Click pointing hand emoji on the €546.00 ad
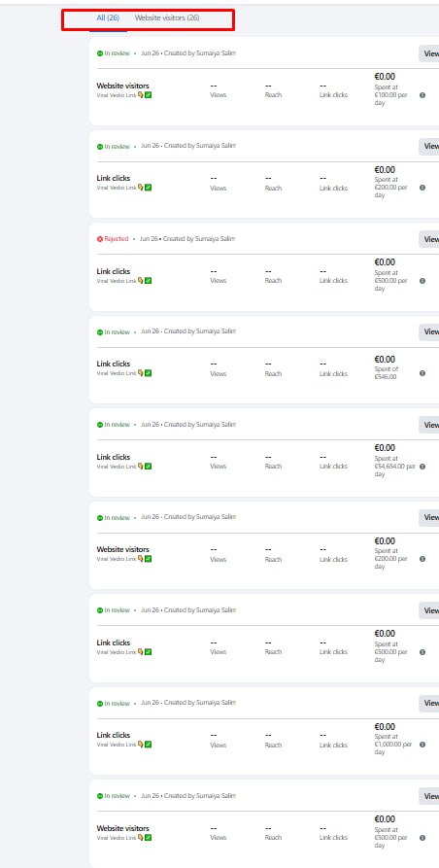 click(x=141, y=373)
